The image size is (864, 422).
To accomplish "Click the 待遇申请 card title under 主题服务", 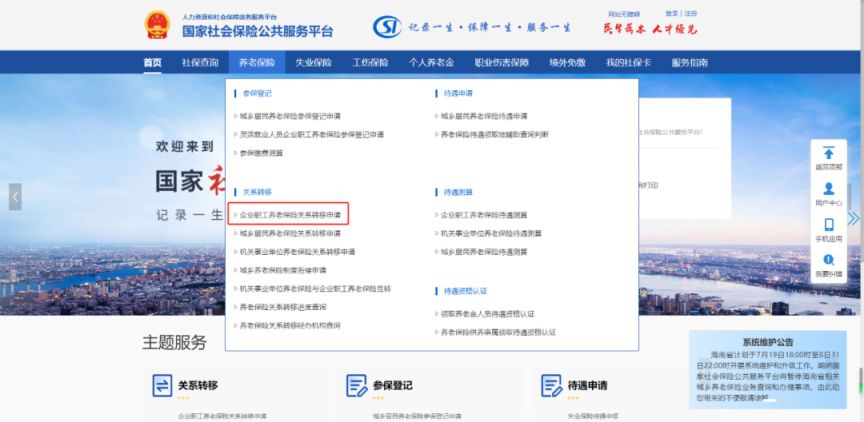I will pyautogui.click(x=587, y=385).
